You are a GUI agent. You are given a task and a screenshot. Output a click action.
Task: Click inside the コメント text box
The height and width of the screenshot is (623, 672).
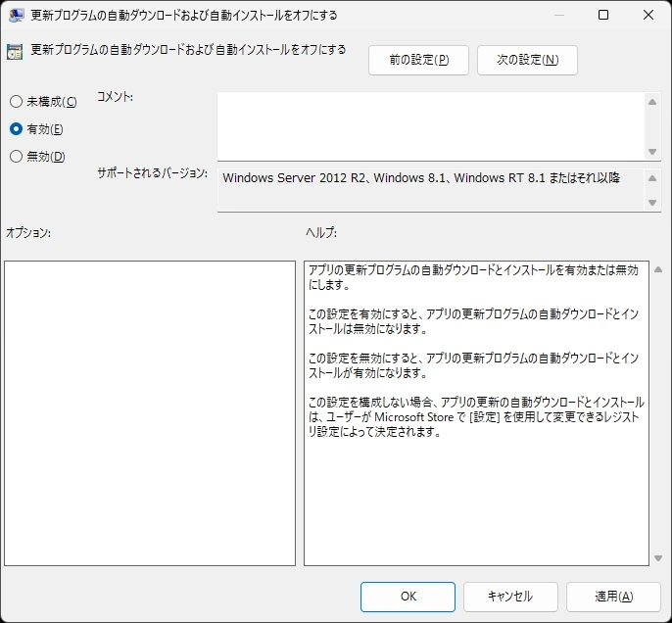pos(431,126)
